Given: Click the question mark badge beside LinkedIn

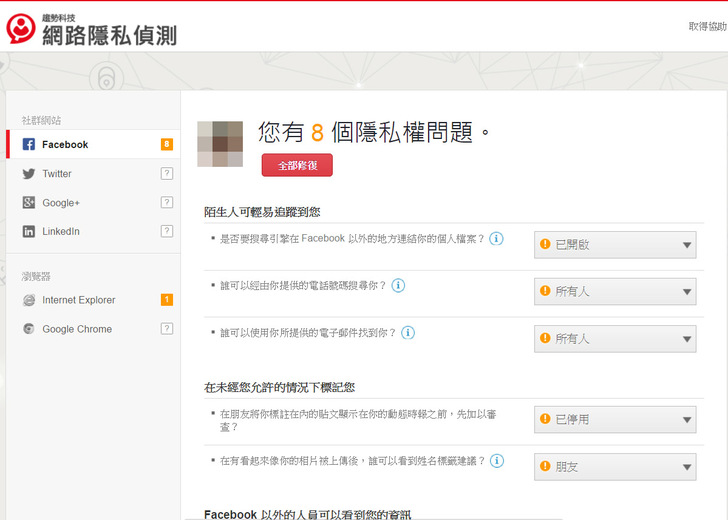Looking at the screenshot, I should tap(167, 231).
